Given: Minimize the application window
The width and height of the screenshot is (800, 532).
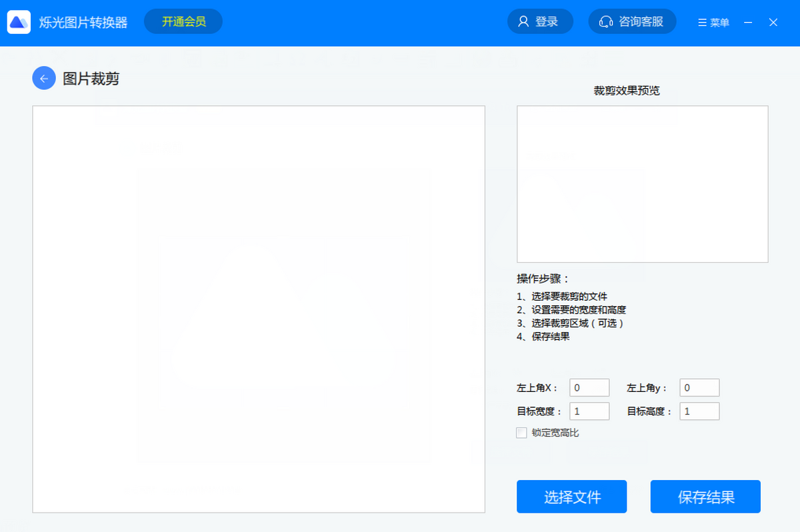Looking at the screenshot, I should [x=747, y=22].
